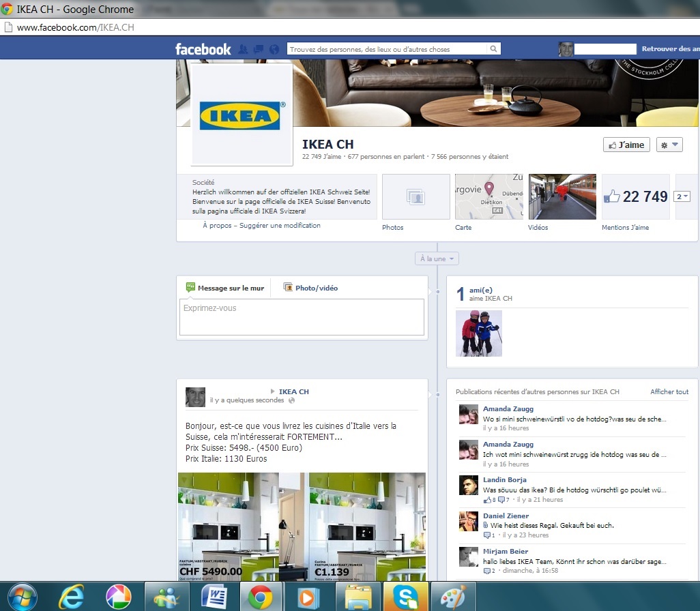Click the search magnifier icon

coord(493,48)
